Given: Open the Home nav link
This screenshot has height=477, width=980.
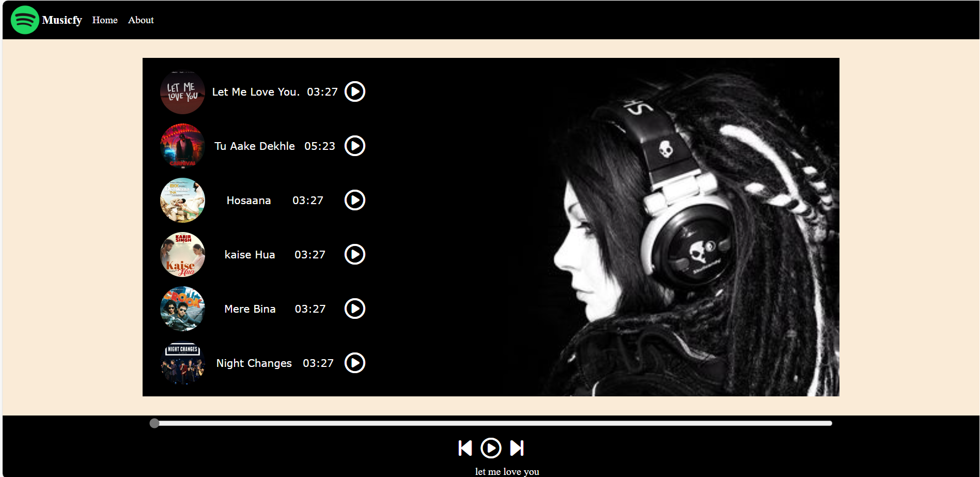Looking at the screenshot, I should tap(105, 20).
